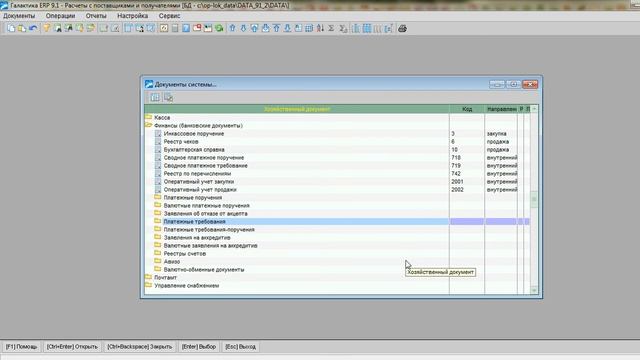This screenshot has width=640, height=360.
Task: Expand the Платежные поручения folder
Action: click(x=158, y=197)
